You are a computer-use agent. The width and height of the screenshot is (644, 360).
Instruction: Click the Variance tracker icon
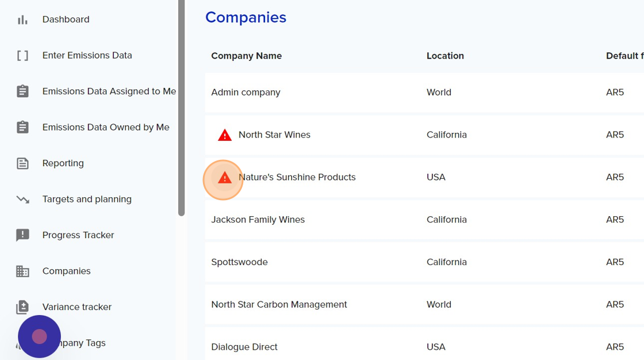click(x=22, y=307)
